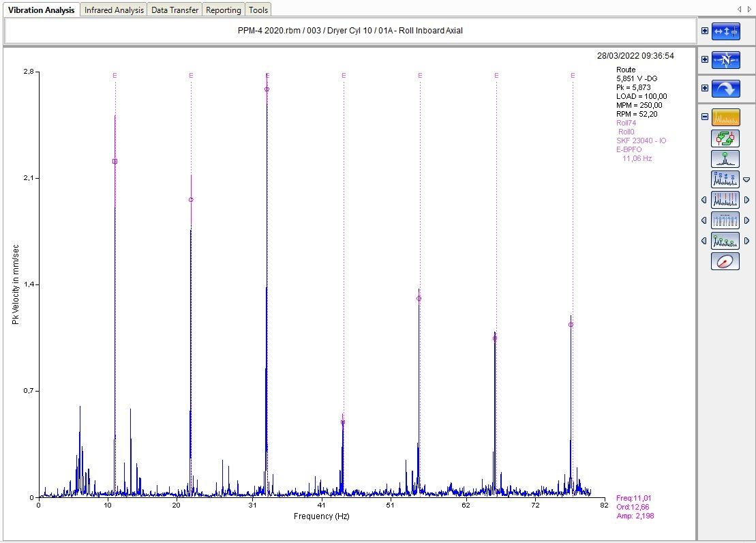Open the Reporting tab

(x=223, y=10)
